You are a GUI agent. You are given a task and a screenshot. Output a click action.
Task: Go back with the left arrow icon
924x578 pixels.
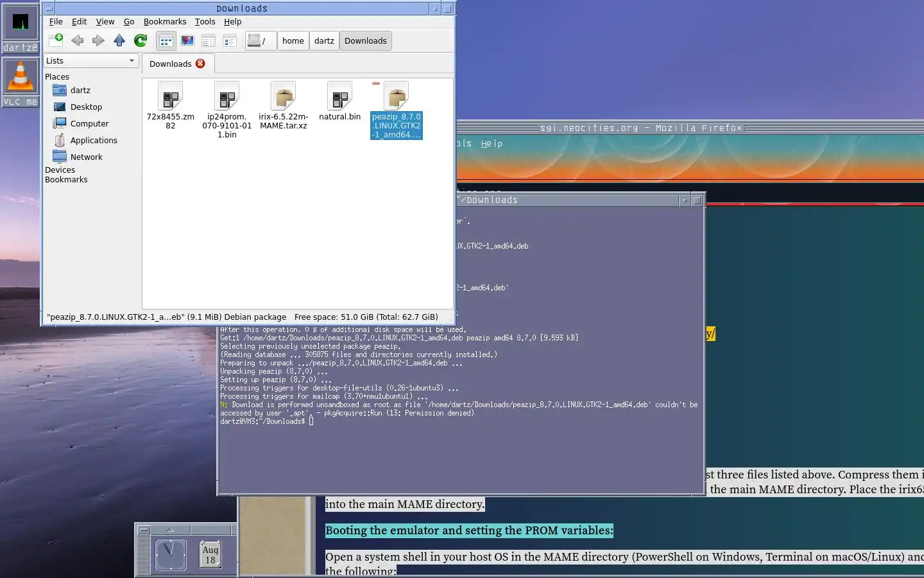(78, 40)
